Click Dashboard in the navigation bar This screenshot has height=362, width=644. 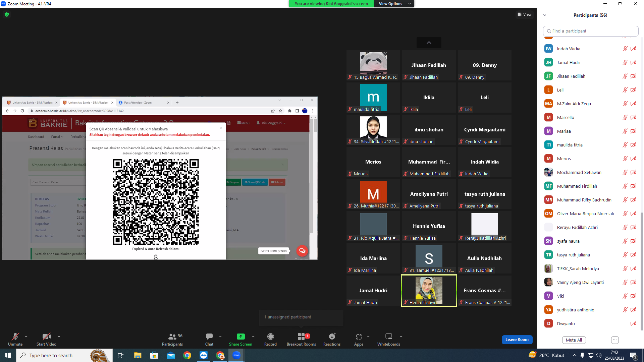[36, 137]
